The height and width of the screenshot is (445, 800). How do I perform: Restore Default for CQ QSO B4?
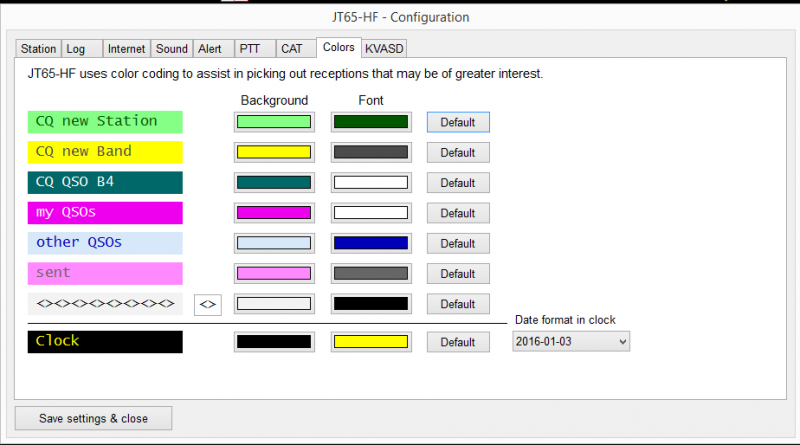coord(458,183)
